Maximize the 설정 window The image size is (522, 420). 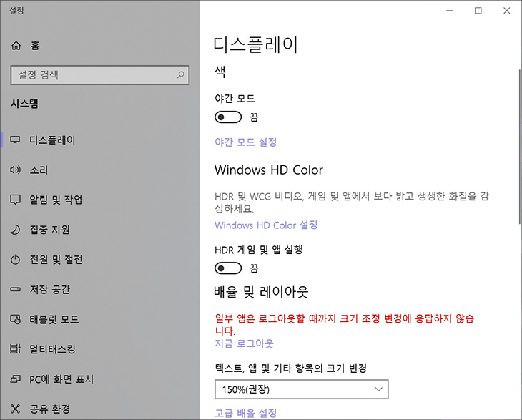point(478,11)
